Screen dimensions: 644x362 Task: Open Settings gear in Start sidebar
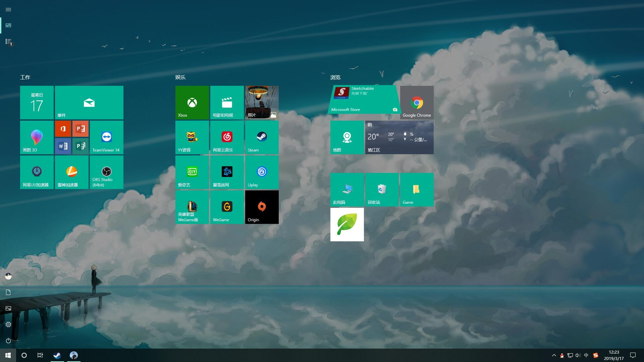(8, 324)
